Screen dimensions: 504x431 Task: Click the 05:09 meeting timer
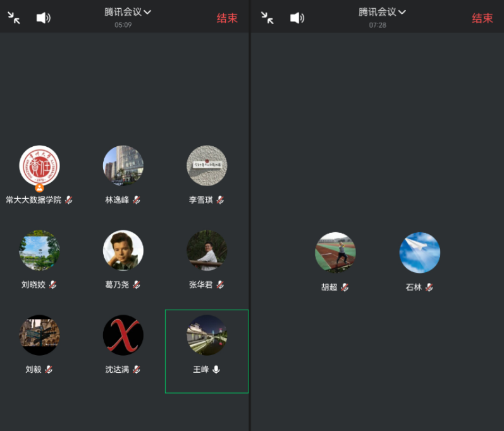(x=123, y=25)
